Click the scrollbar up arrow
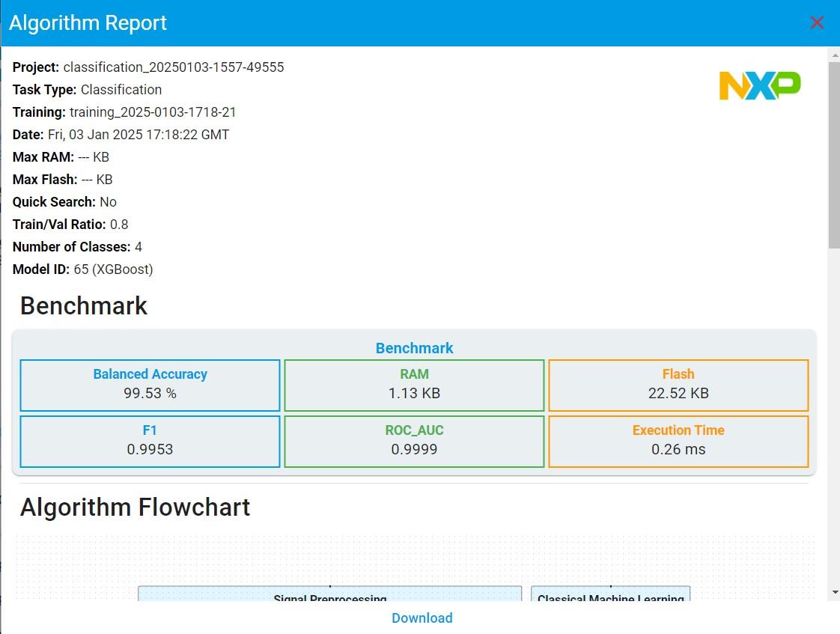Screen dimensions: 840x634 click(834, 55)
